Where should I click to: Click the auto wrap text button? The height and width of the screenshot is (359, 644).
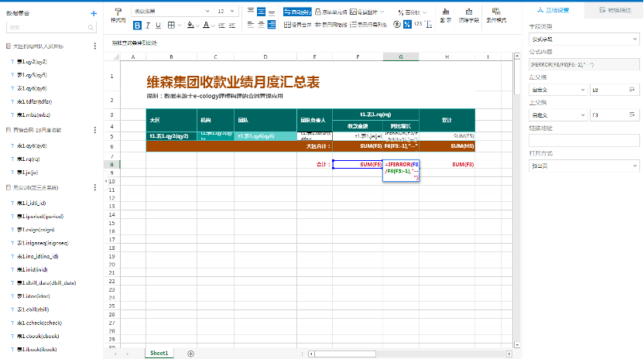pos(296,12)
